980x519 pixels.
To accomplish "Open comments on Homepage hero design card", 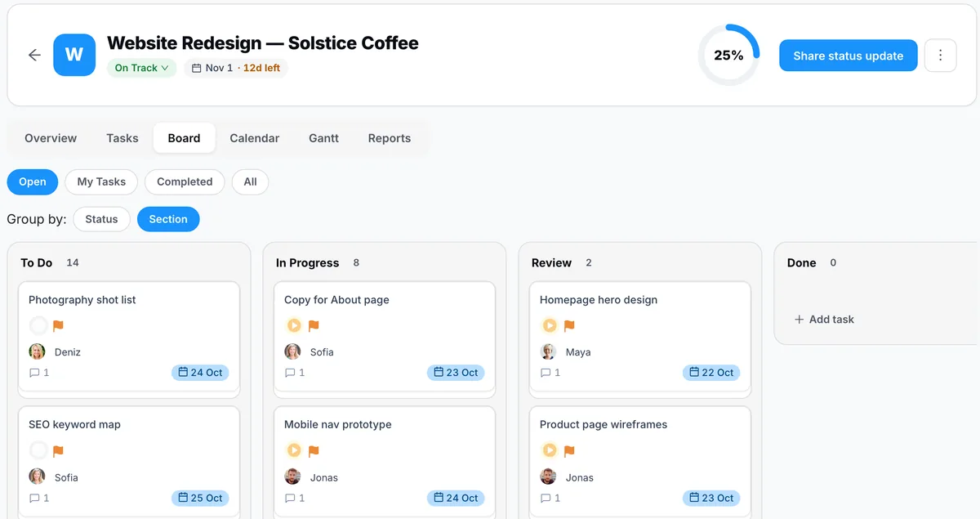I will point(550,373).
